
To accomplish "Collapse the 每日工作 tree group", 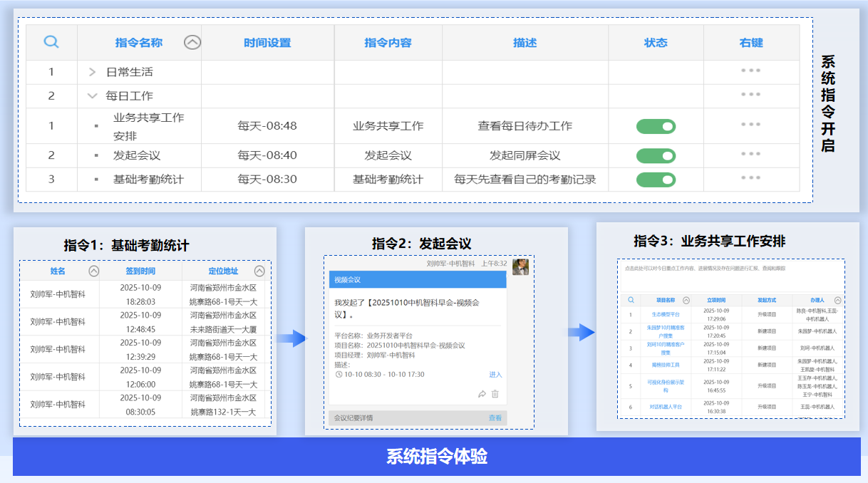I will (x=92, y=95).
